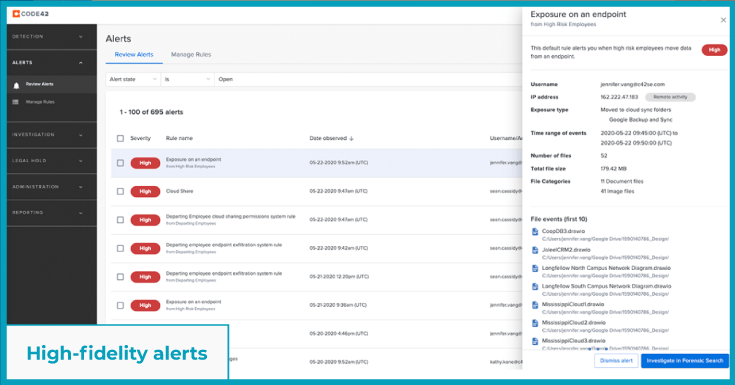The image size is (735, 385).
Task: Click IP address value 162.222.47.183
Action: click(x=619, y=97)
